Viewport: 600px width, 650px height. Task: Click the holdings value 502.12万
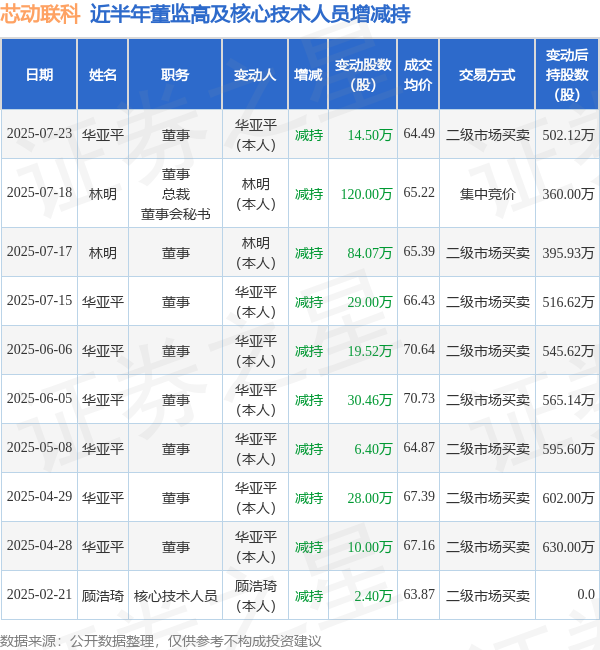click(568, 135)
